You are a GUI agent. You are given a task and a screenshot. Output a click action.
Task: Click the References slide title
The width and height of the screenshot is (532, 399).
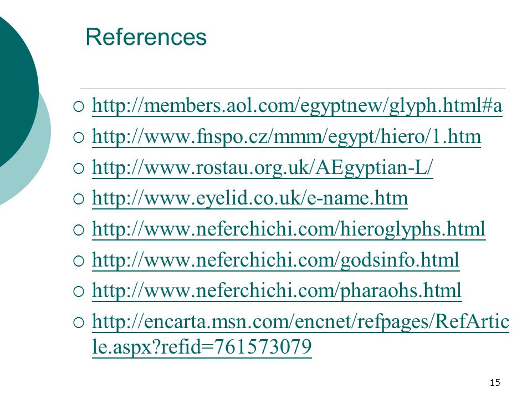tap(146, 37)
